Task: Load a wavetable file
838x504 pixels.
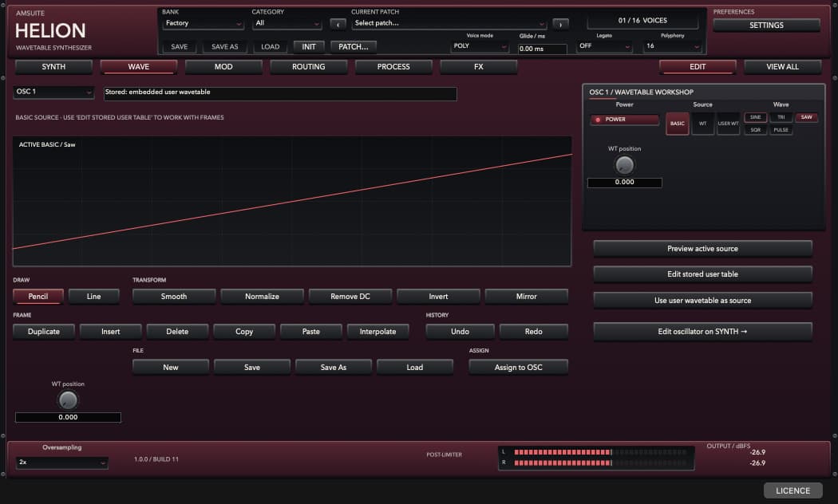Action: point(415,368)
